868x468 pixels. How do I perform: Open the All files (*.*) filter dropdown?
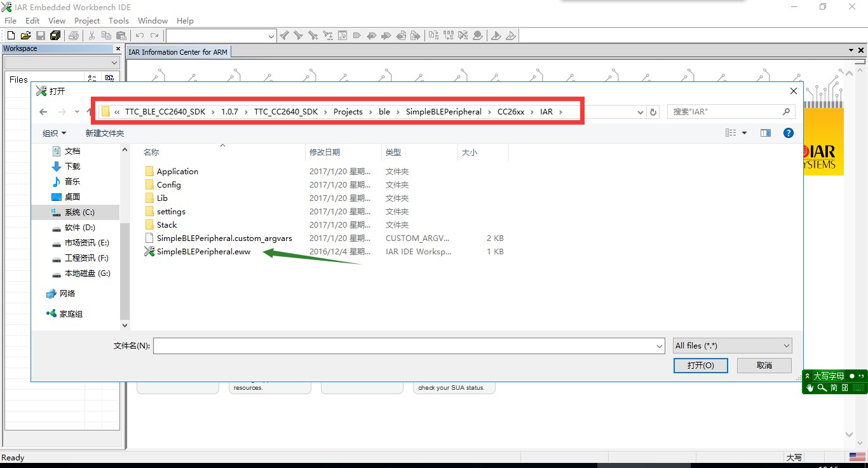pos(733,346)
